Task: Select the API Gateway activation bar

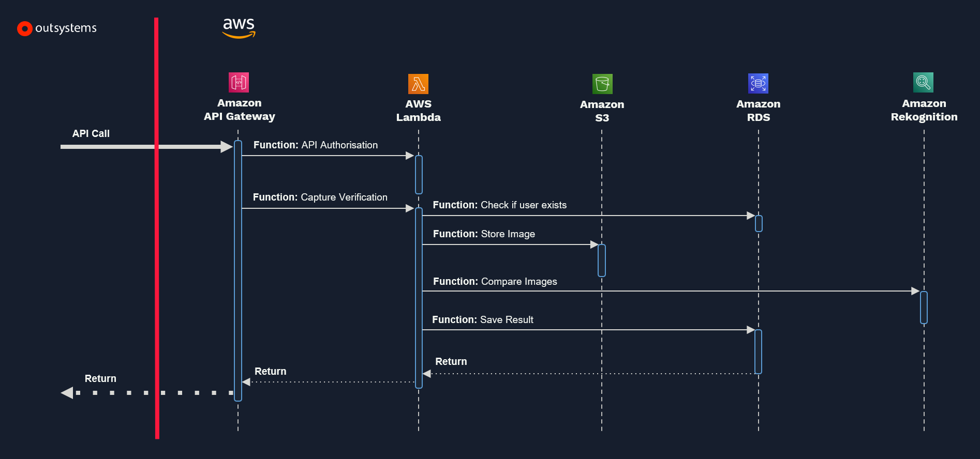Action: click(238, 271)
